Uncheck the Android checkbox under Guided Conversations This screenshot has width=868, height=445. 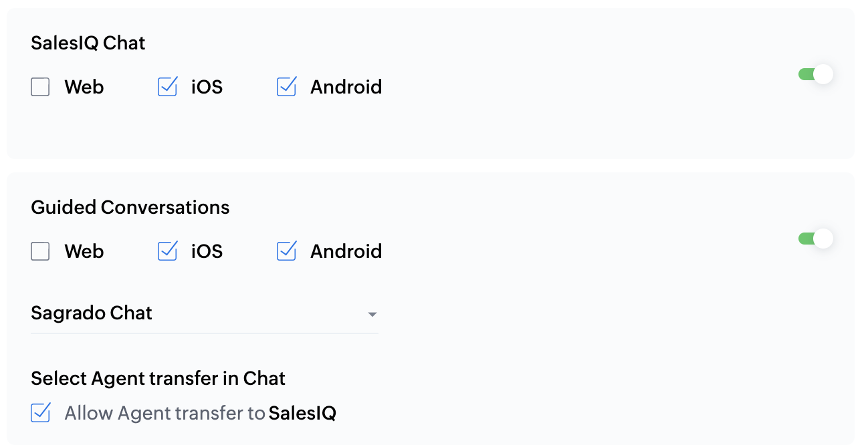286,251
